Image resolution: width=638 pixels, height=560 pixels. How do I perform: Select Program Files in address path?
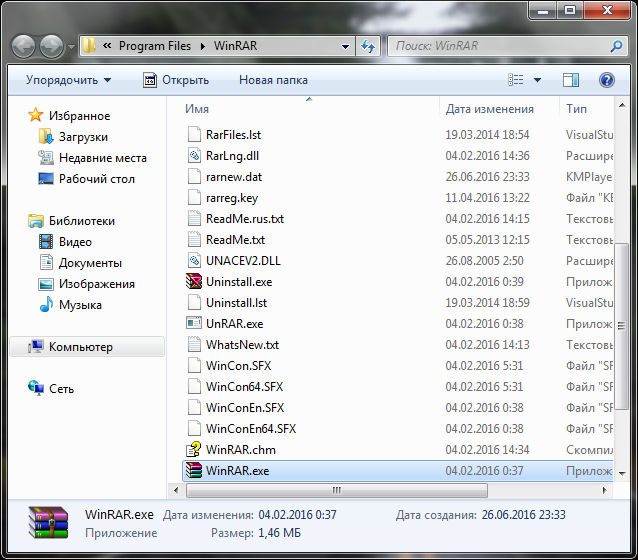pyautogui.click(x=155, y=46)
